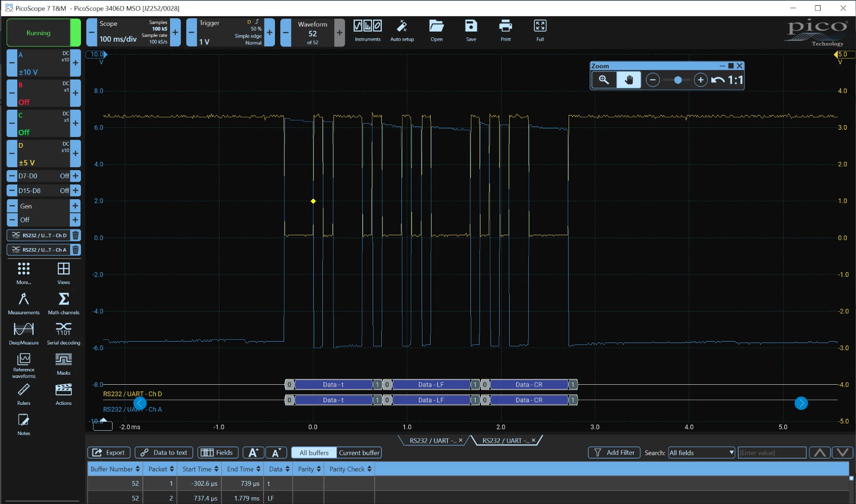Open Serial decoding
This screenshot has width=856, height=504.
point(64,334)
